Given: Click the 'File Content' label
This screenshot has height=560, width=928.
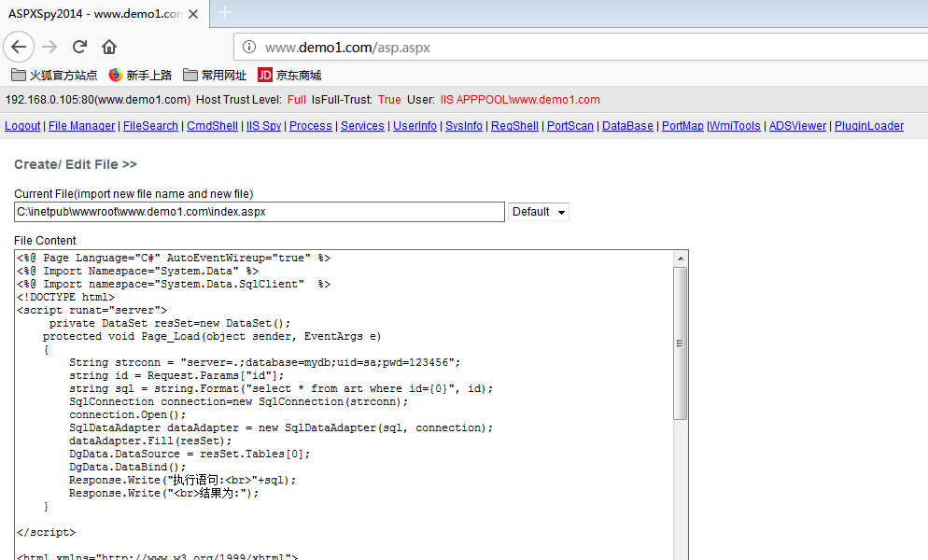Looking at the screenshot, I should coord(45,241).
